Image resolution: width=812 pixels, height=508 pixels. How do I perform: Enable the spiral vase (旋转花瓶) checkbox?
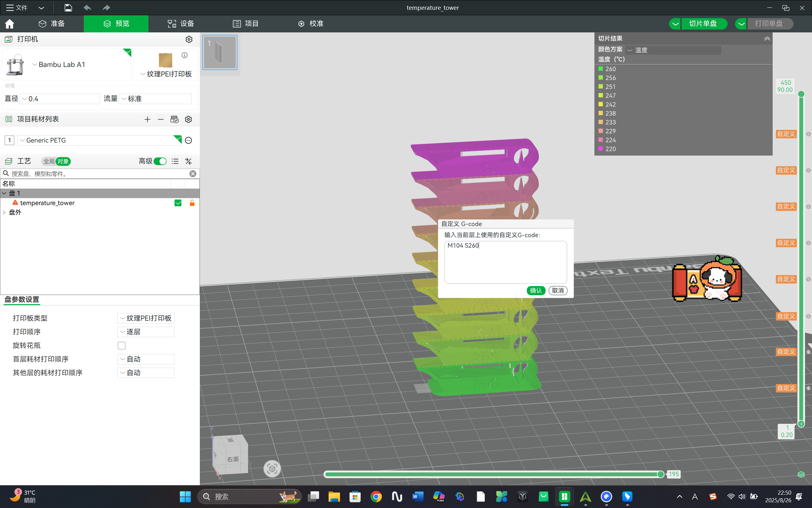121,345
